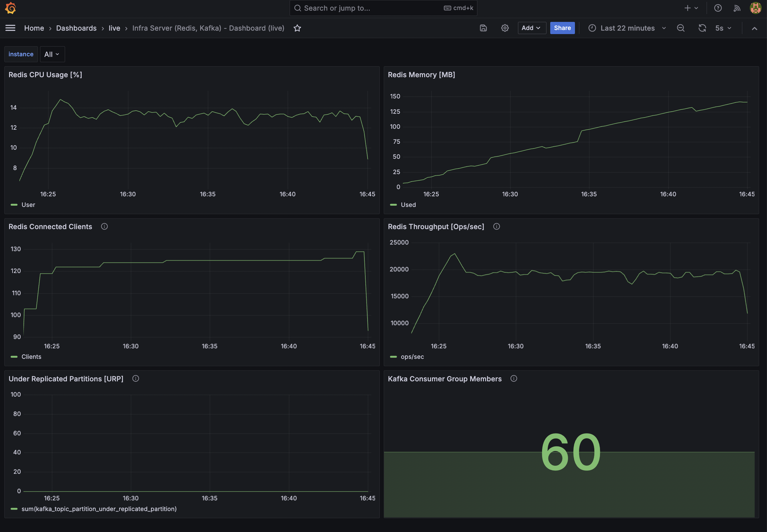Click the zoom out time range icon
Screen dimensions: 767x532
[681, 28]
